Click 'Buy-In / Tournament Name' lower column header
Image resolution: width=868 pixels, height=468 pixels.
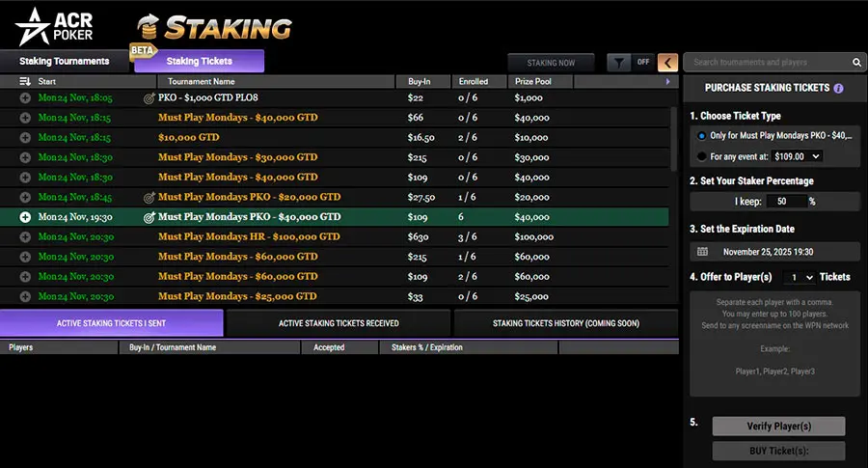pyautogui.click(x=210, y=347)
